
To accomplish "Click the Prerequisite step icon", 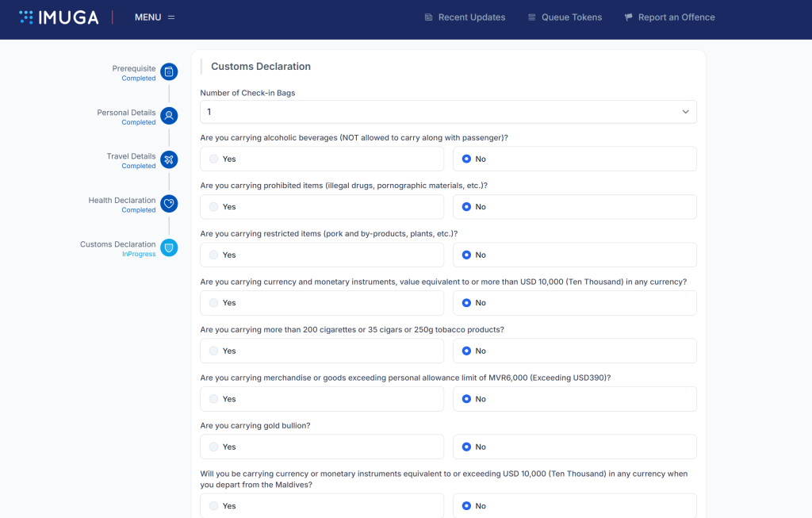I will coord(169,71).
